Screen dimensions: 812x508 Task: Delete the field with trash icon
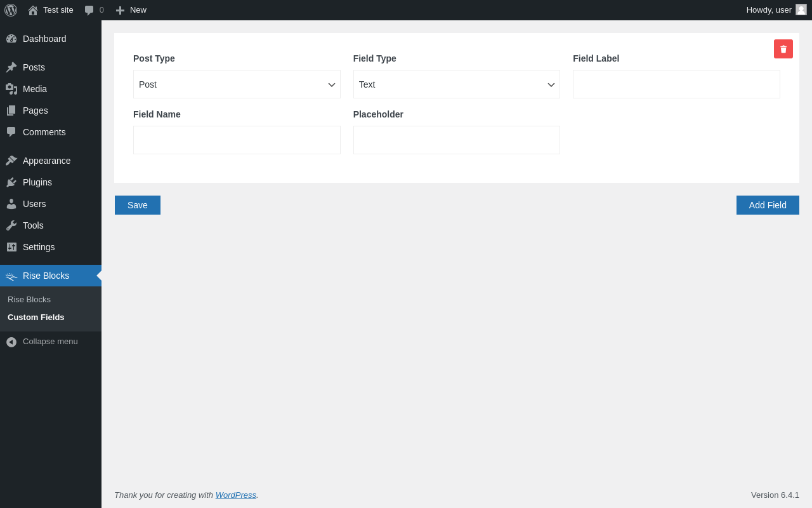[783, 49]
